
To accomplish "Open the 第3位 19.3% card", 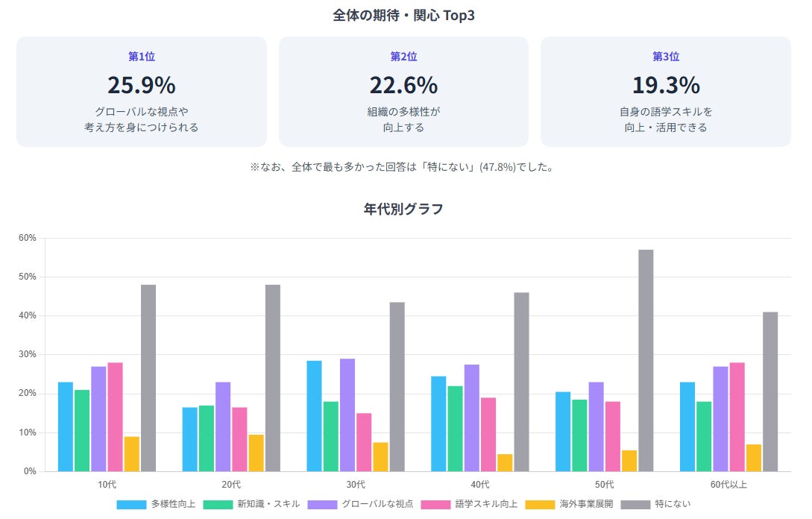I will (x=665, y=92).
